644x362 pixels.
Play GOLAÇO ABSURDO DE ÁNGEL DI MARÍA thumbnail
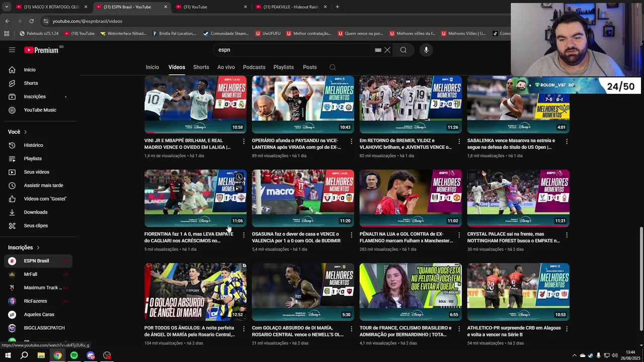tap(195, 292)
